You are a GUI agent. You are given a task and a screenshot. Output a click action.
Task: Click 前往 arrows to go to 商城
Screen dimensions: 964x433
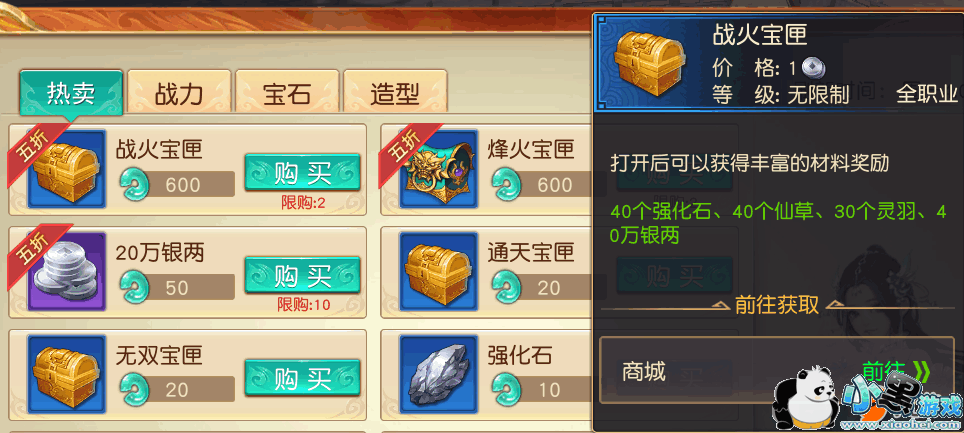(896, 372)
